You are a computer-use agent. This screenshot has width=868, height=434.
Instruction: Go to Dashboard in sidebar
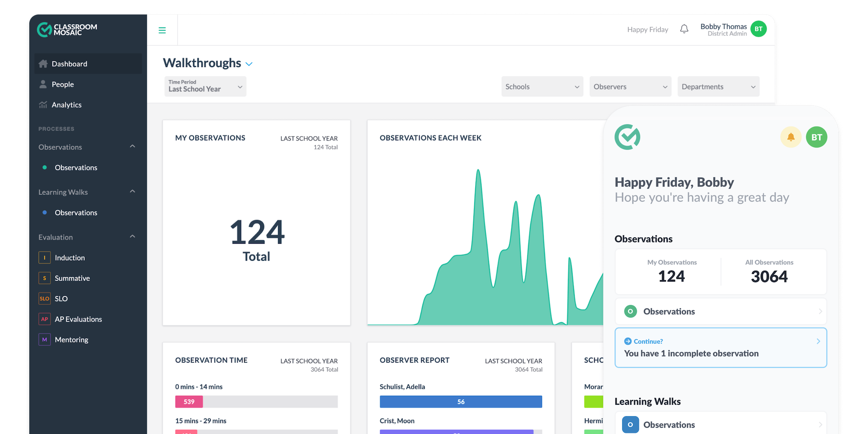click(x=88, y=64)
